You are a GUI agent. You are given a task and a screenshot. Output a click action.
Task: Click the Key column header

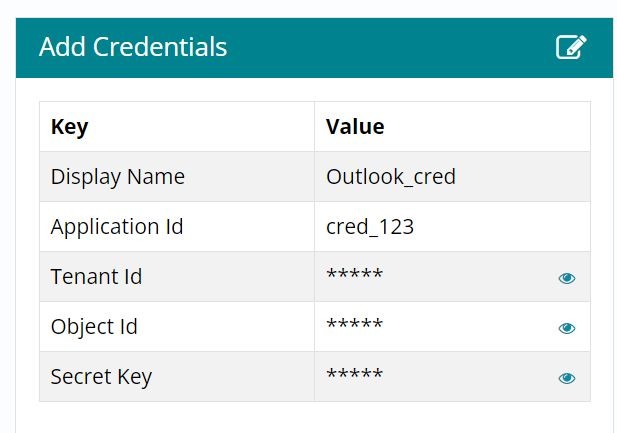pyautogui.click(x=70, y=127)
